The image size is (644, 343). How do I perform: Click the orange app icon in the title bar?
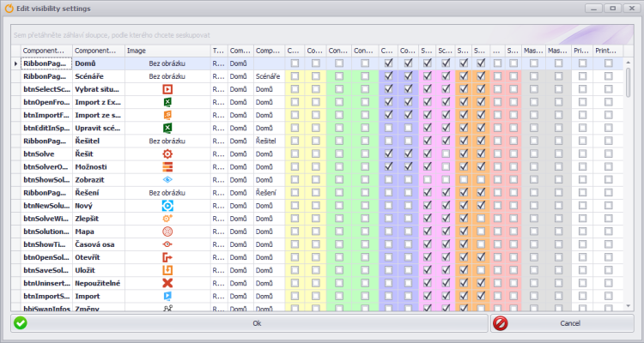pyautogui.click(x=9, y=9)
